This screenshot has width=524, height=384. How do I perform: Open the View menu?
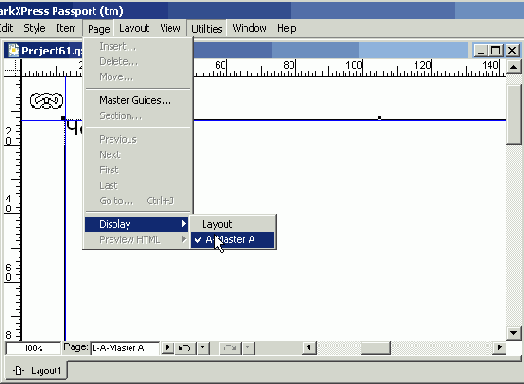pos(170,28)
